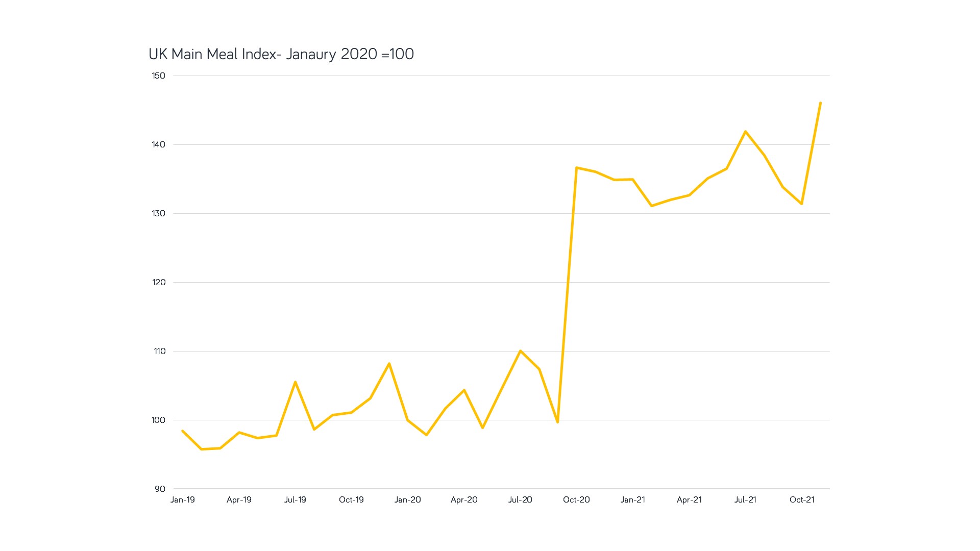This screenshot has height=551, width=980.
Task: Click the Jan-21 x-axis label
Action: 633,499
